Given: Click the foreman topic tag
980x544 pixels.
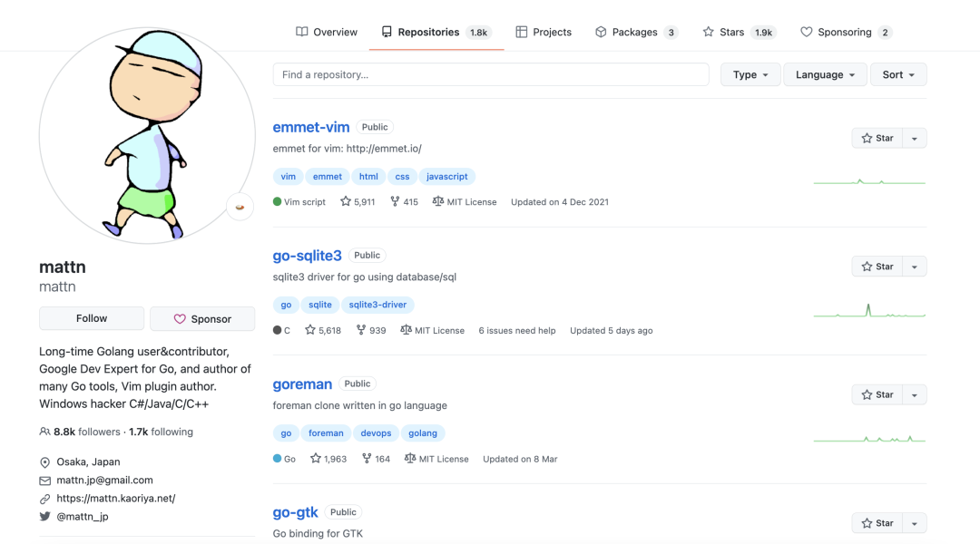Looking at the screenshot, I should coord(326,433).
